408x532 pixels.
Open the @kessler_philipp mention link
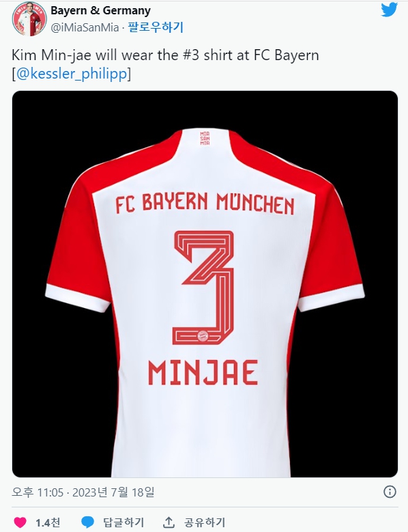pyautogui.click(x=72, y=73)
